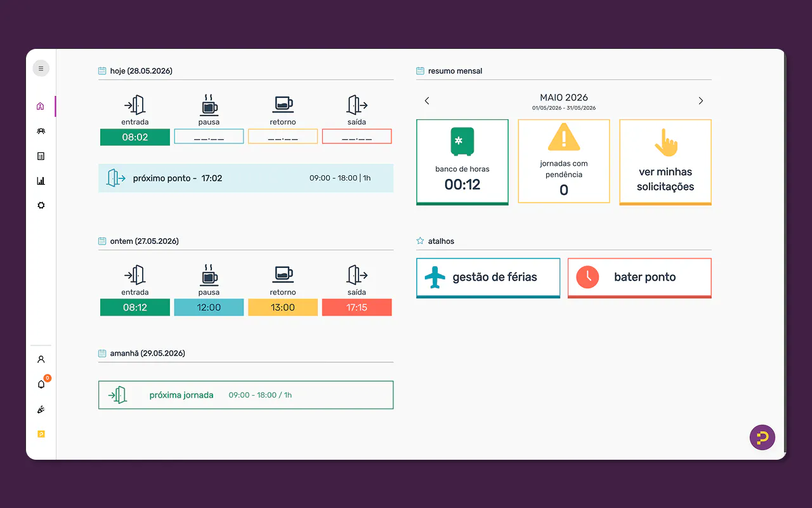This screenshot has width=812, height=508.
Task: Open the team people icon in sidebar
Action: pyautogui.click(x=41, y=131)
